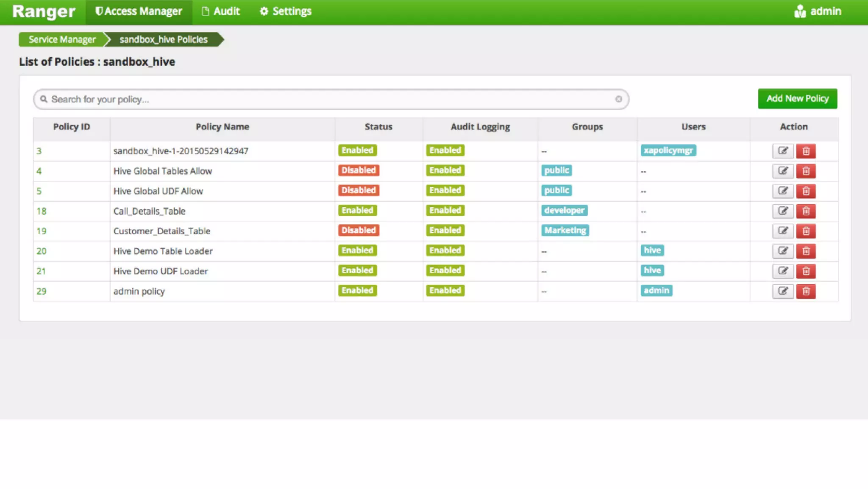868x489 pixels.
Task: Open policy ID 3 link
Action: (x=39, y=151)
